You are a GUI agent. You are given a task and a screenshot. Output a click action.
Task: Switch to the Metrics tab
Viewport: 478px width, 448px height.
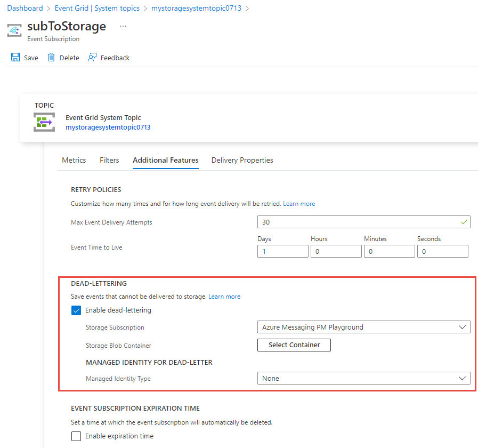coord(74,160)
